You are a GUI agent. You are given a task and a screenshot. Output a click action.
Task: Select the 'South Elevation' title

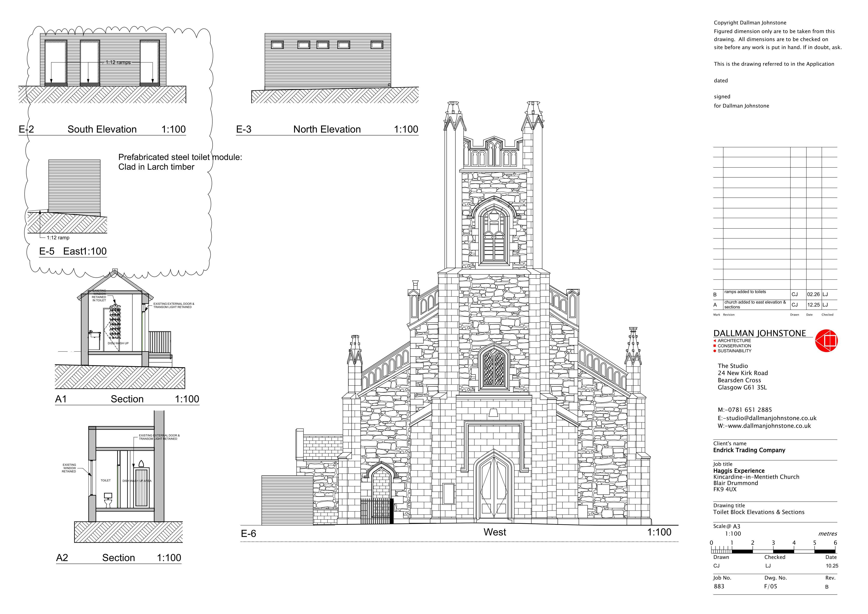pyautogui.click(x=102, y=129)
